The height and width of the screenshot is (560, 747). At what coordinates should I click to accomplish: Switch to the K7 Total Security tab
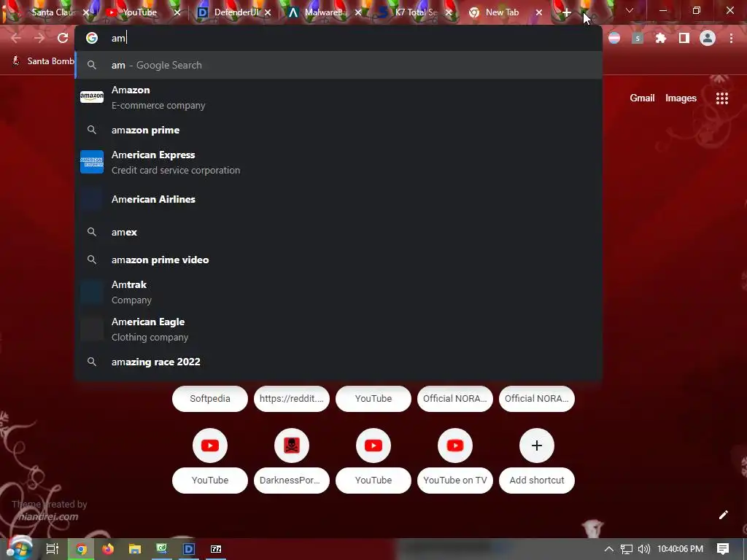415,12
